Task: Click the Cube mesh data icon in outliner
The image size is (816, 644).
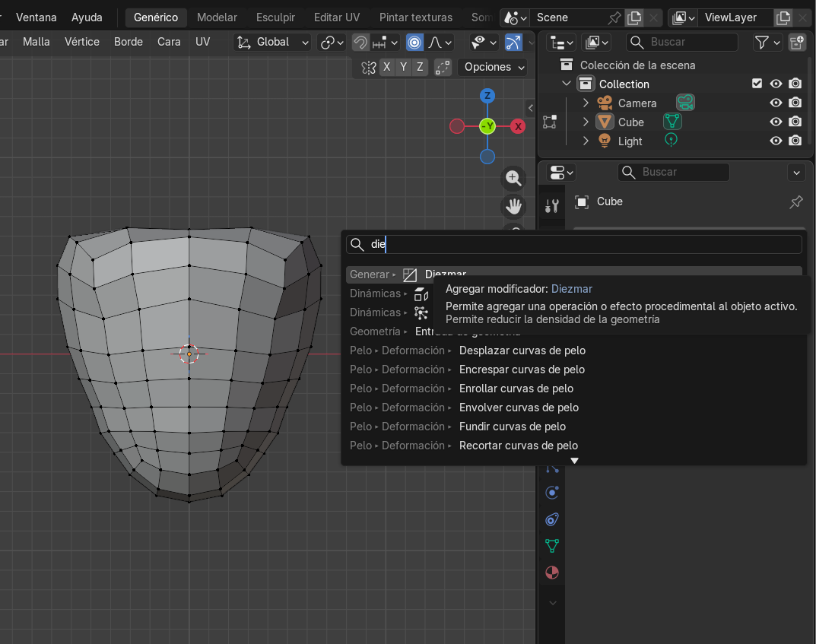Action: coord(672,122)
